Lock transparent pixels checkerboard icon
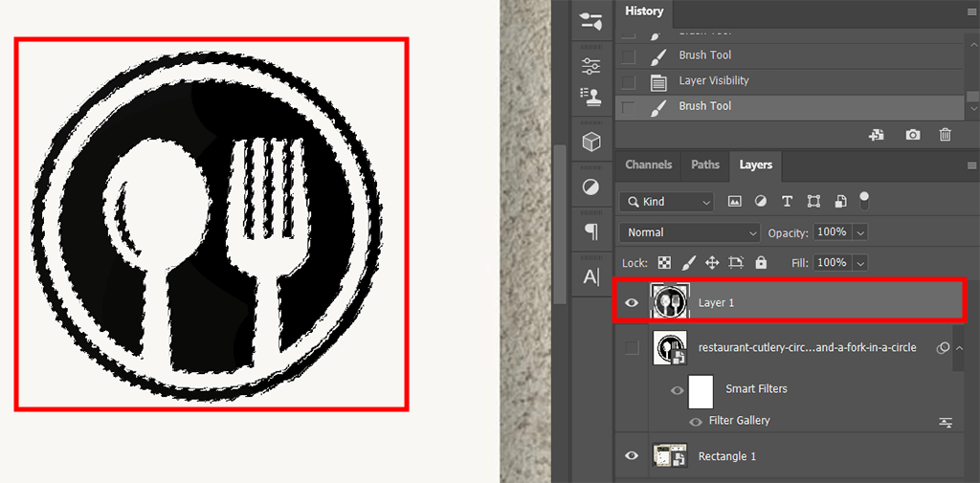This screenshot has width=980, height=483. click(666, 262)
